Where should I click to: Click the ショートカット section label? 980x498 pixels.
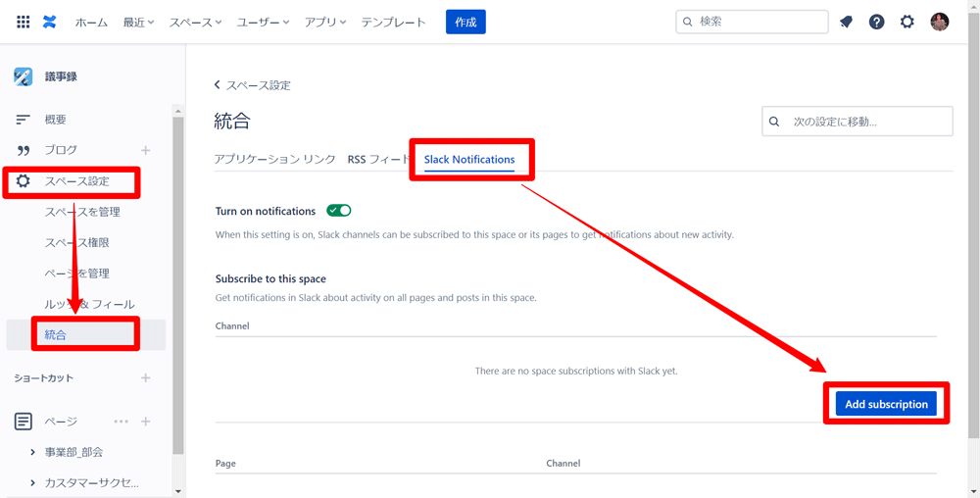point(44,378)
